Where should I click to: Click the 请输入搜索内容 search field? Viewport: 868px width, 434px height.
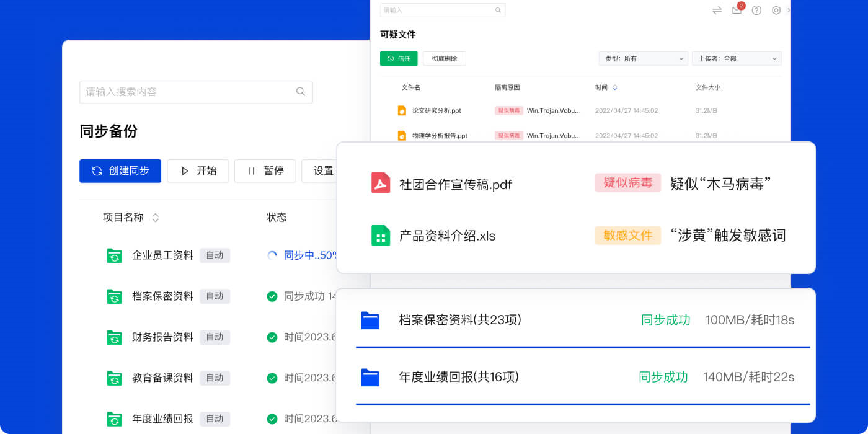pos(186,92)
